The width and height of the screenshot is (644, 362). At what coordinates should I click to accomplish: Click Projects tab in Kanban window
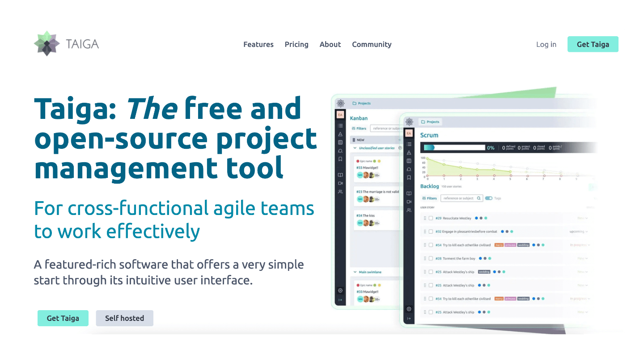point(361,103)
